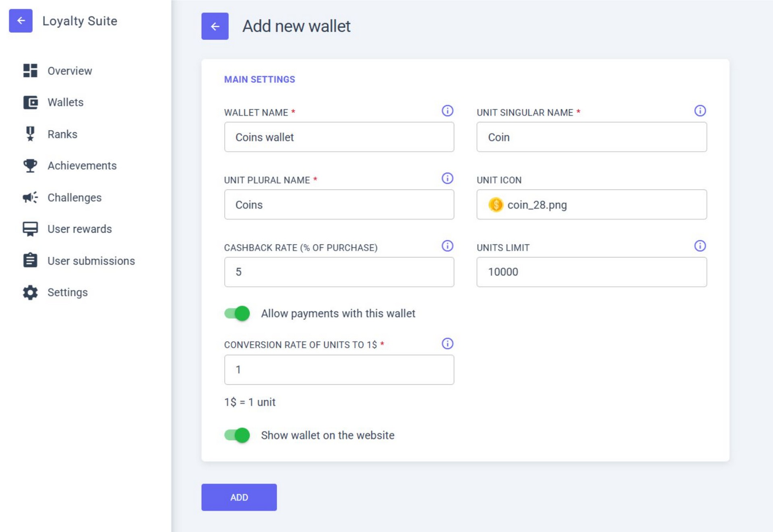Open the Settings gear icon

pyautogui.click(x=30, y=292)
